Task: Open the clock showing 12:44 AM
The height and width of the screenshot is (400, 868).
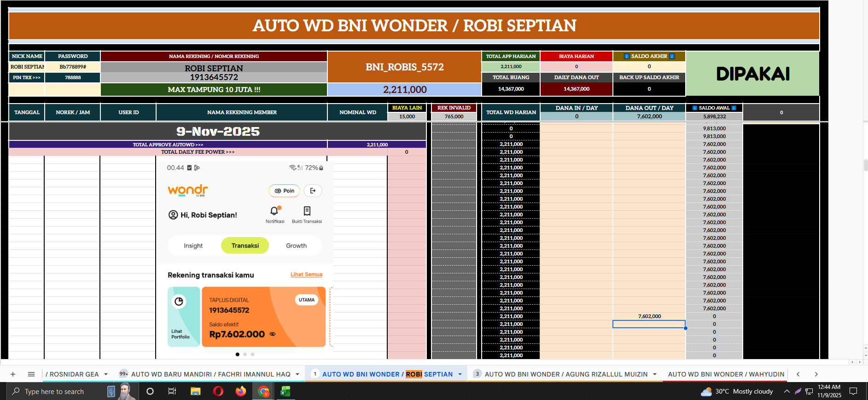Action: [829, 391]
